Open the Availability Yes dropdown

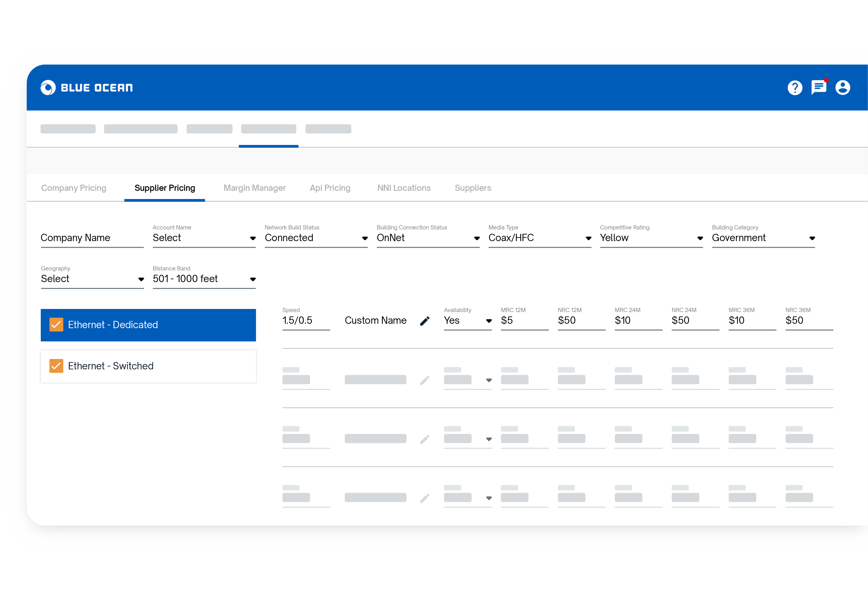[x=467, y=321]
